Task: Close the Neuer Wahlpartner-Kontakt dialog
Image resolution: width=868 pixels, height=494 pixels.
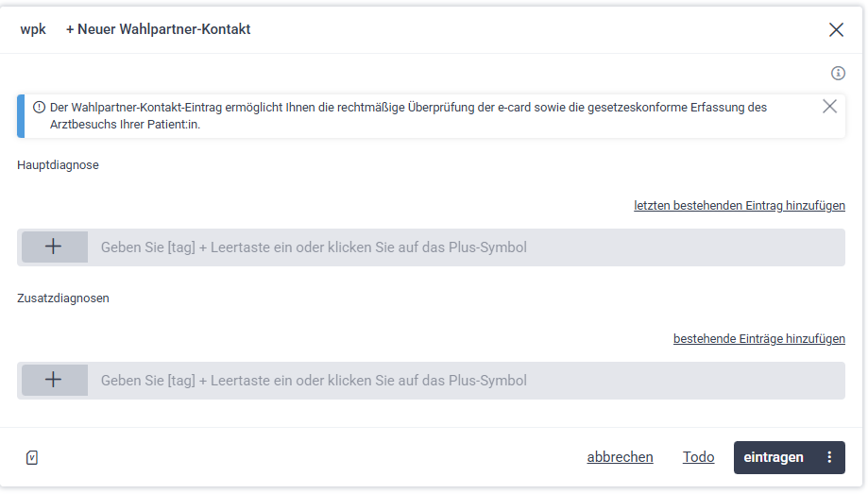Action: [836, 29]
